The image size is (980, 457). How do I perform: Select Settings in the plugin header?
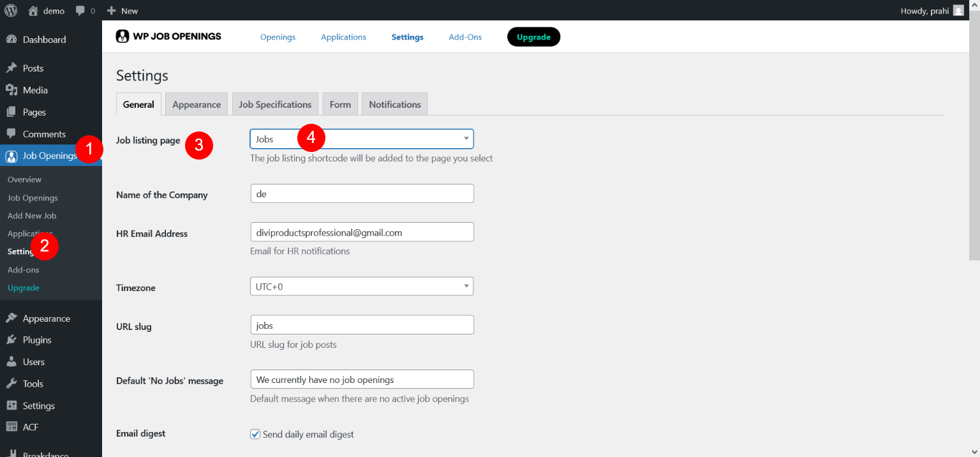point(408,37)
